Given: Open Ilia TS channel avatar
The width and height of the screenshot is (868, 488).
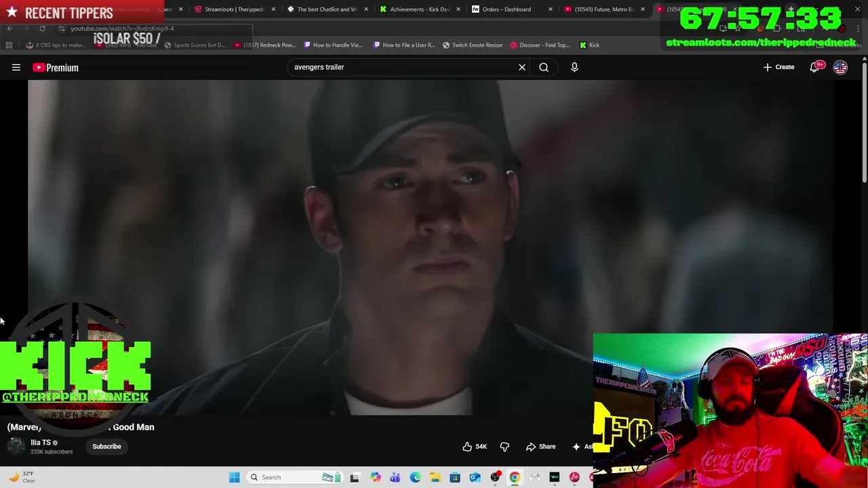Looking at the screenshot, I should pyautogui.click(x=16, y=446).
